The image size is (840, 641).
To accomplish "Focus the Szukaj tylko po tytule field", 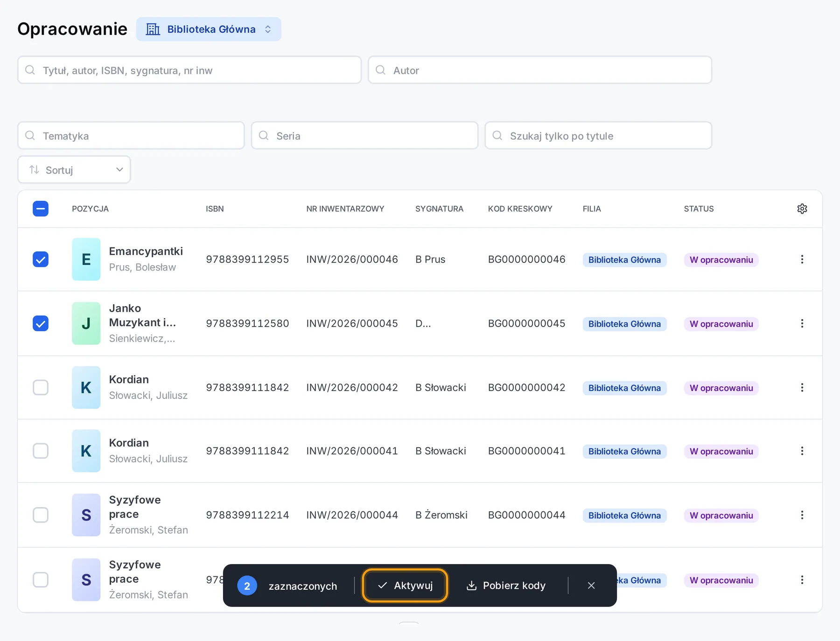I will pyautogui.click(x=598, y=136).
